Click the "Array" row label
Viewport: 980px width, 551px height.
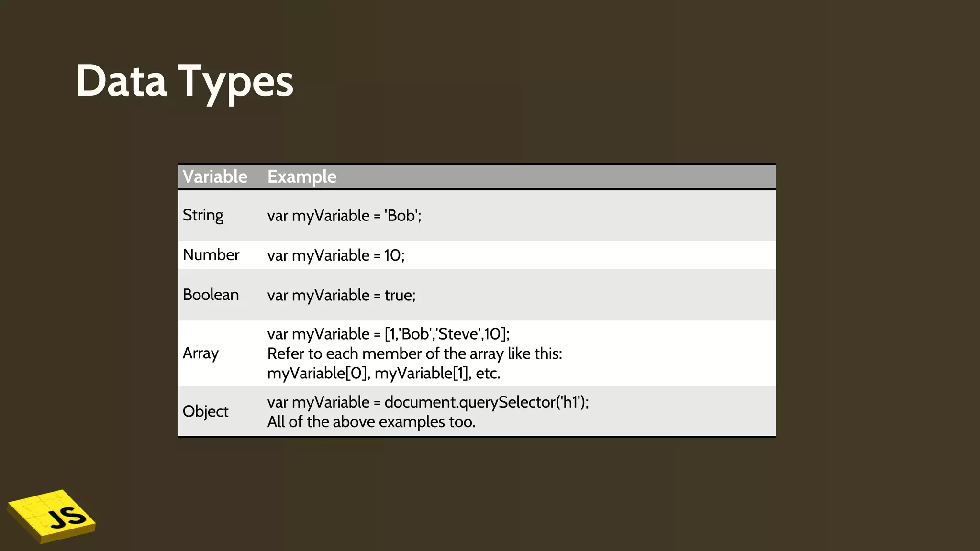200,353
